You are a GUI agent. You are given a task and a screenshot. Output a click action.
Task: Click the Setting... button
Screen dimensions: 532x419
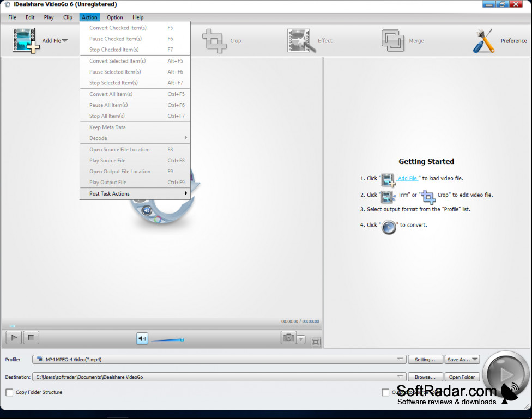pyautogui.click(x=425, y=359)
